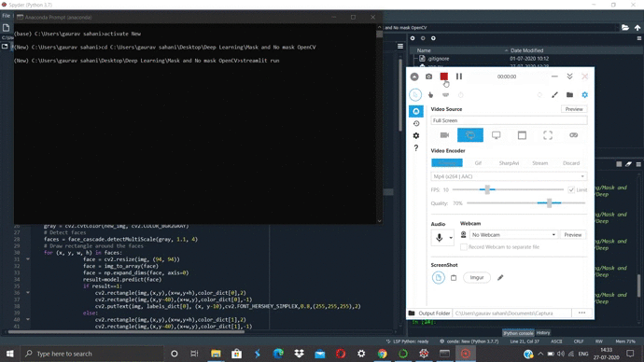This screenshot has height=362, width=644.
Task: Click the round collapse-up icon in Captura
Action: point(414,77)
